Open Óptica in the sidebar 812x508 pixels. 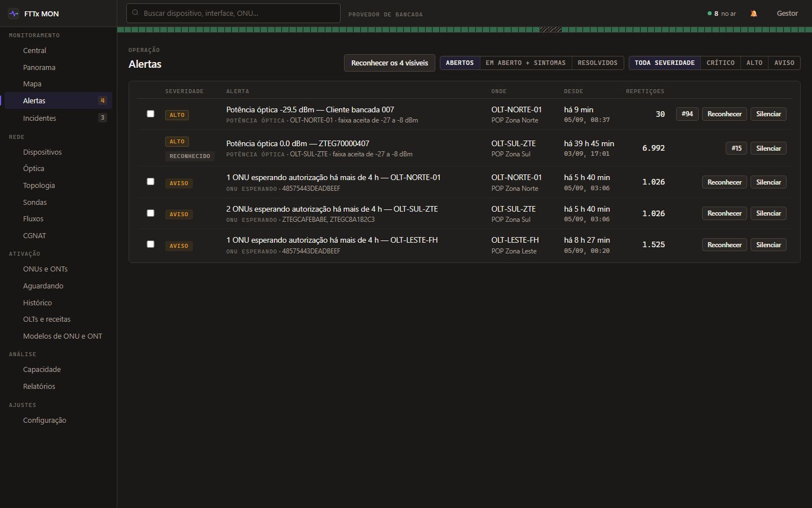58,169
